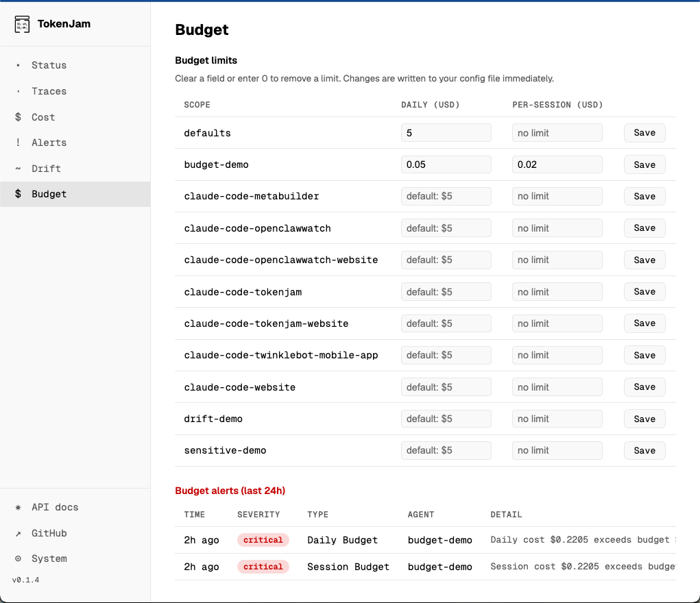Save the sensitive-demo row
700x603 pixels.
point(644,450)
